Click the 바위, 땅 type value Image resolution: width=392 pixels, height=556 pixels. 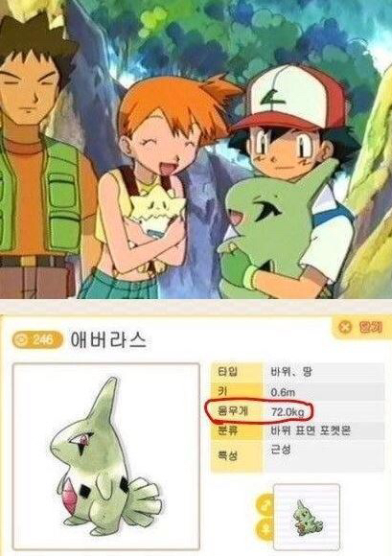[291, 372]
